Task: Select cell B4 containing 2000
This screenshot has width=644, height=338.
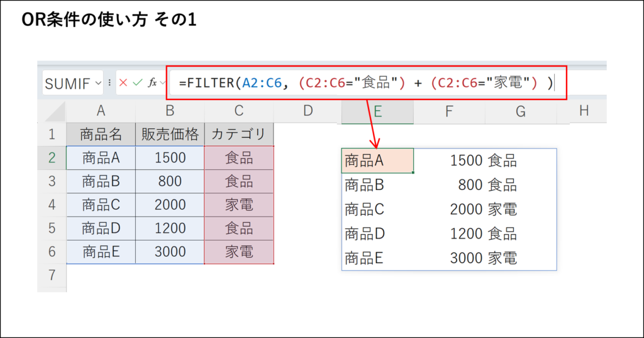Action: [170, 205]
